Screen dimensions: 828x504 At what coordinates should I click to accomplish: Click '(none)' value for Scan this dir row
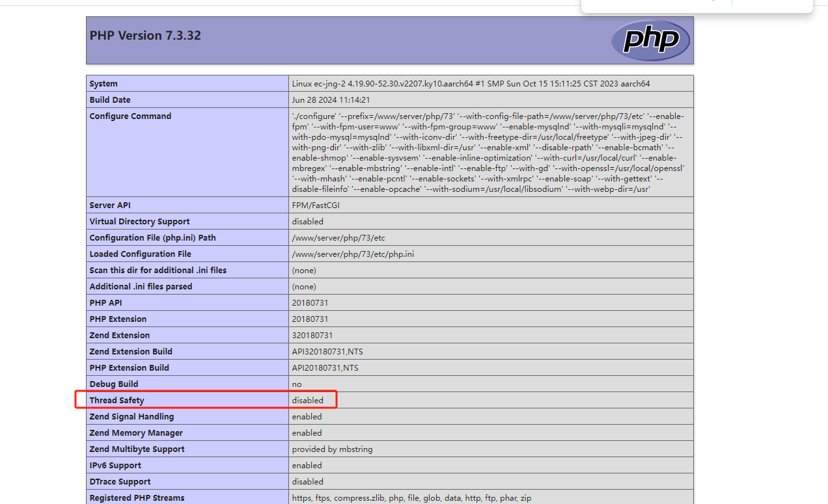click(x=304, y=271)
